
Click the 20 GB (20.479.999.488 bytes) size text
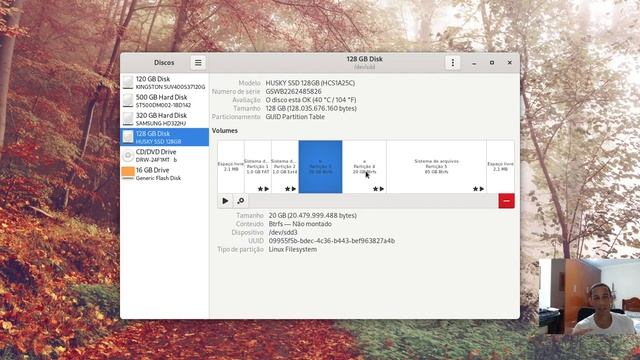click(313, 215)
